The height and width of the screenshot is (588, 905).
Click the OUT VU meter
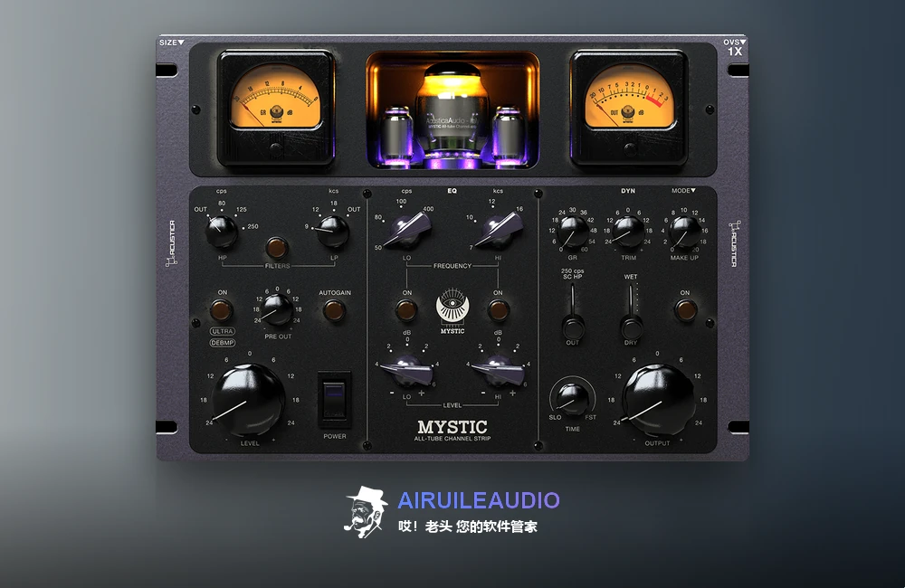[629, 108]
